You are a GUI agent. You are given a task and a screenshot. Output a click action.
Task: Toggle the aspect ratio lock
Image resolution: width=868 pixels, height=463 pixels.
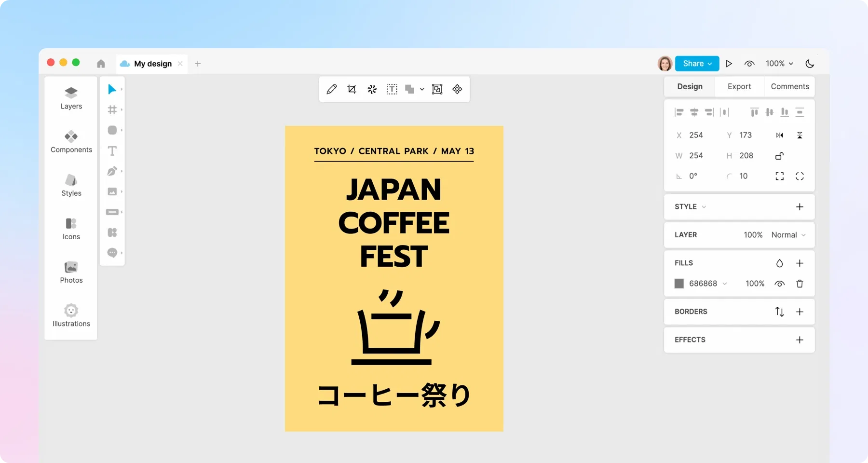[x=779, y=156]
